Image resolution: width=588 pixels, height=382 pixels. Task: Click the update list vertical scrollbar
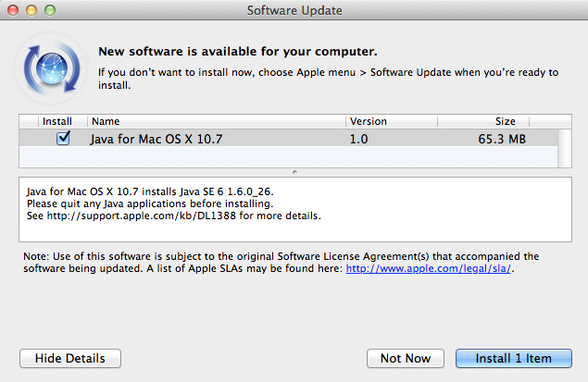(565, 148)
